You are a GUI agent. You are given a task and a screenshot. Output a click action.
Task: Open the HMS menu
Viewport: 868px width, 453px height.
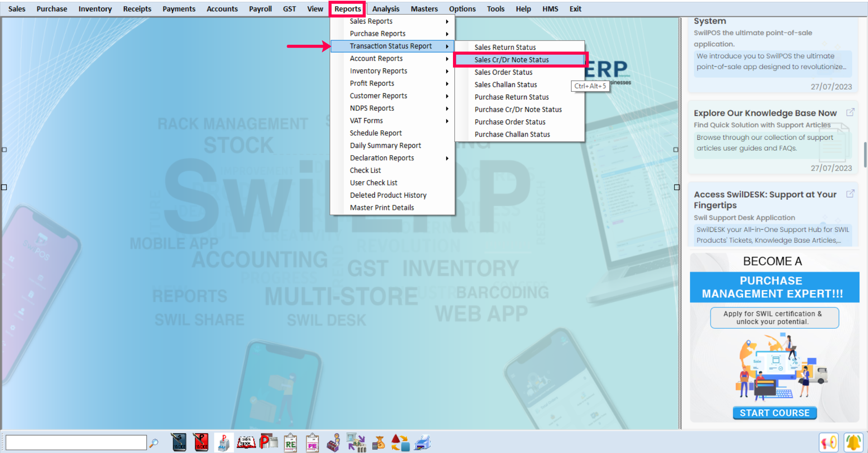click(550, 9)
